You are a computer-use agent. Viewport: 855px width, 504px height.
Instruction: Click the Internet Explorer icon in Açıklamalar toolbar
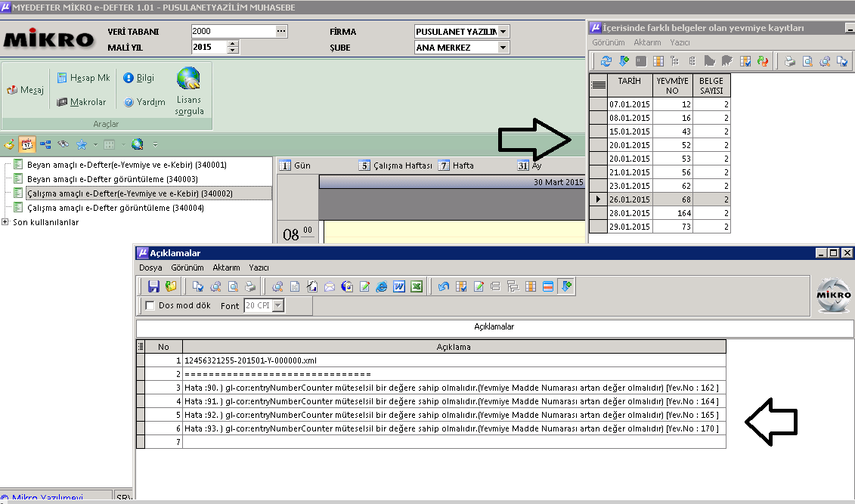[x=382, y=286]
